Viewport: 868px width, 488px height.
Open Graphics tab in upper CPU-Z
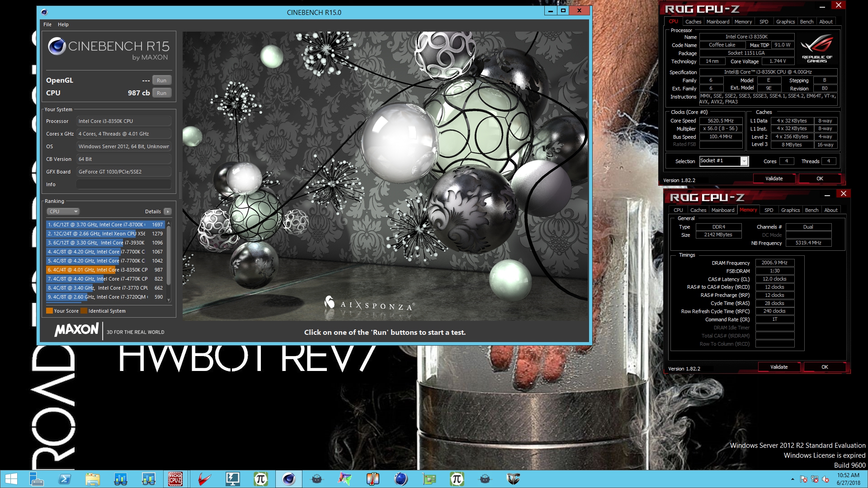click(x=785, y=22)
